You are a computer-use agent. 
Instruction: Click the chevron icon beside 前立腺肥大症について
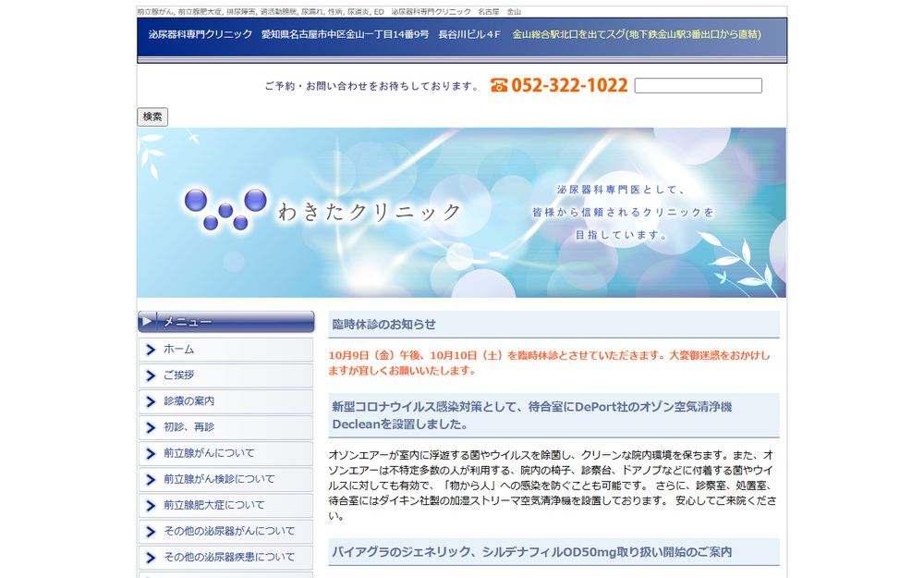click(x=151, y=506)
